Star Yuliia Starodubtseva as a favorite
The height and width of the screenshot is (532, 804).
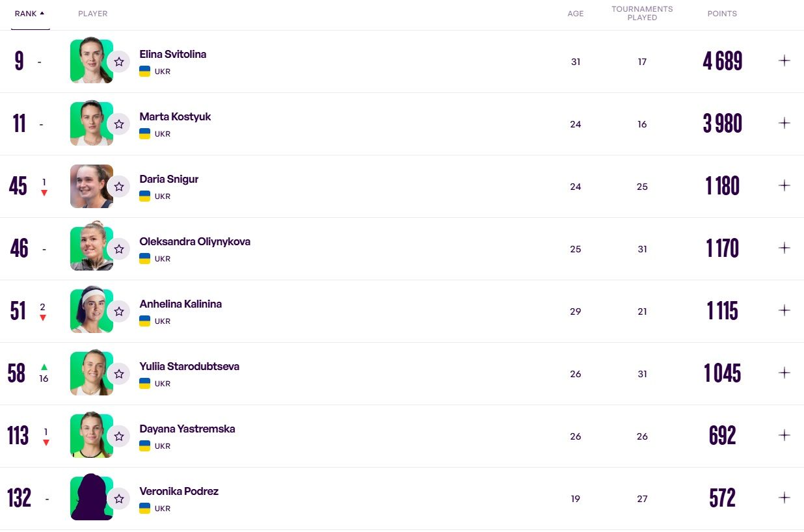point(118,374)
